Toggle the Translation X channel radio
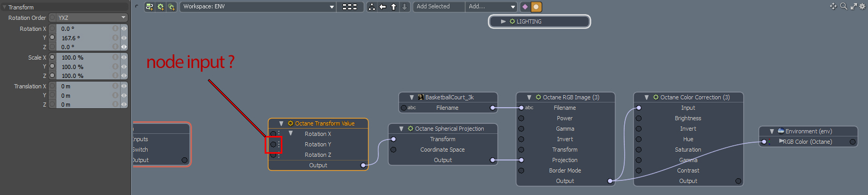 pyautogui.click(x=52, y=86)
